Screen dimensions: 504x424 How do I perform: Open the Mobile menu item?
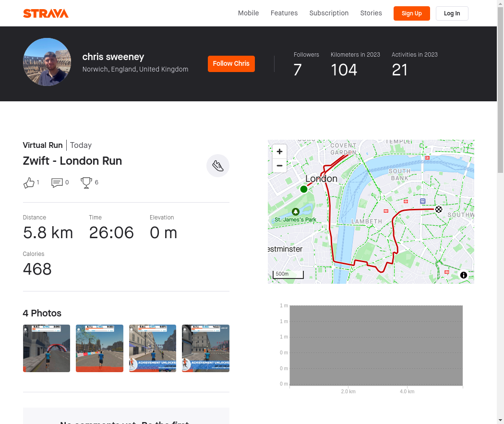[x=248, y=13]
